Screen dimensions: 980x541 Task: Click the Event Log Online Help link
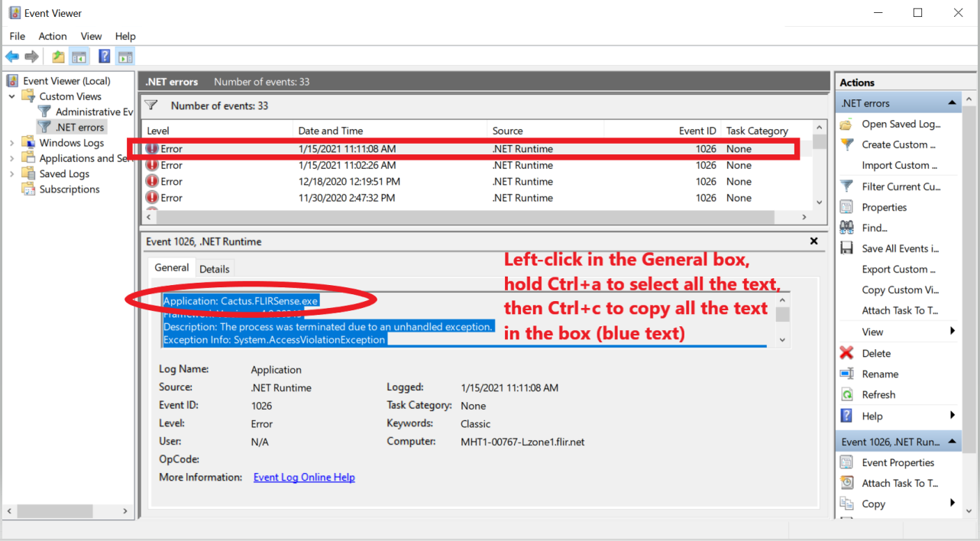tap(303, 476)
